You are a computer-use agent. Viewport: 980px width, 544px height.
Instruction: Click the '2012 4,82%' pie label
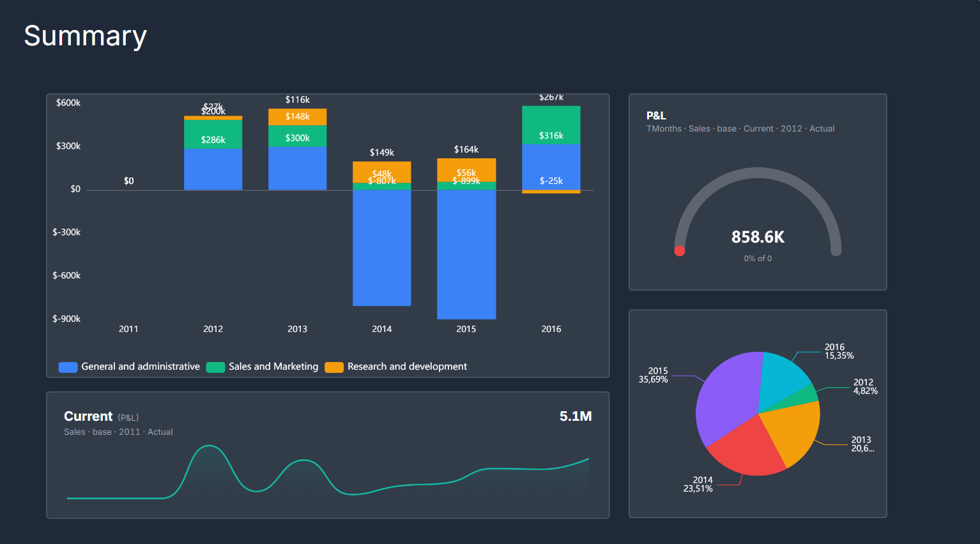coord(866,386)
